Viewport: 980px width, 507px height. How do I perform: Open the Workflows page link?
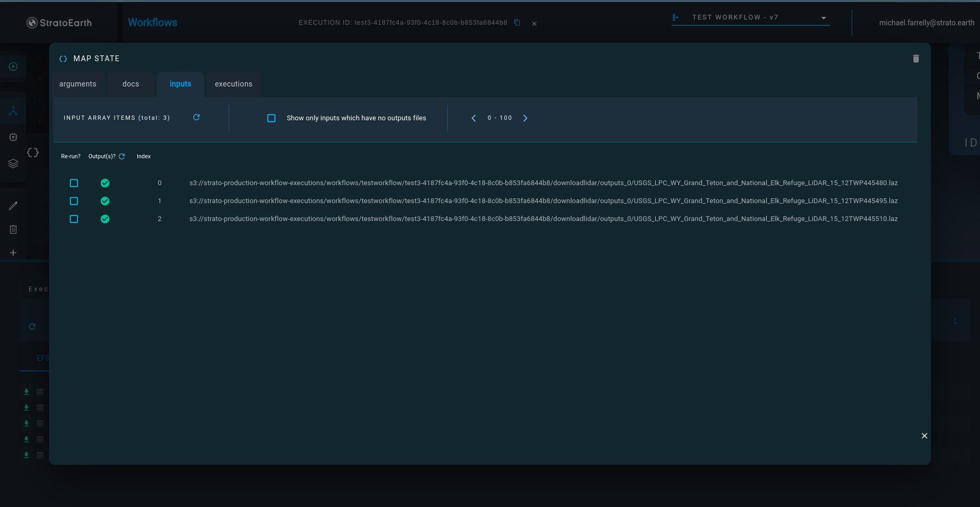click(x=153, y=23)
